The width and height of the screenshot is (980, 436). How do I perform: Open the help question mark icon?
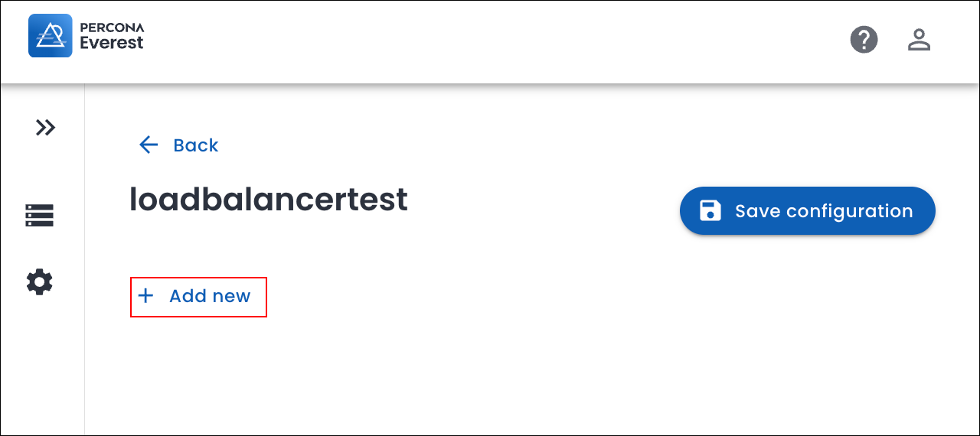pyautogui.click(x=864, y=39)
